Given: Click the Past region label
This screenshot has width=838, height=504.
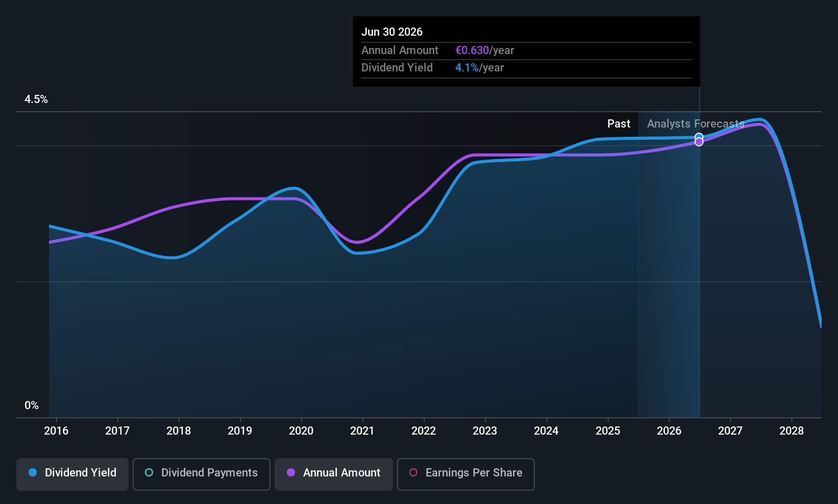Looking at the screenshot, I should [x=619, y=124].
